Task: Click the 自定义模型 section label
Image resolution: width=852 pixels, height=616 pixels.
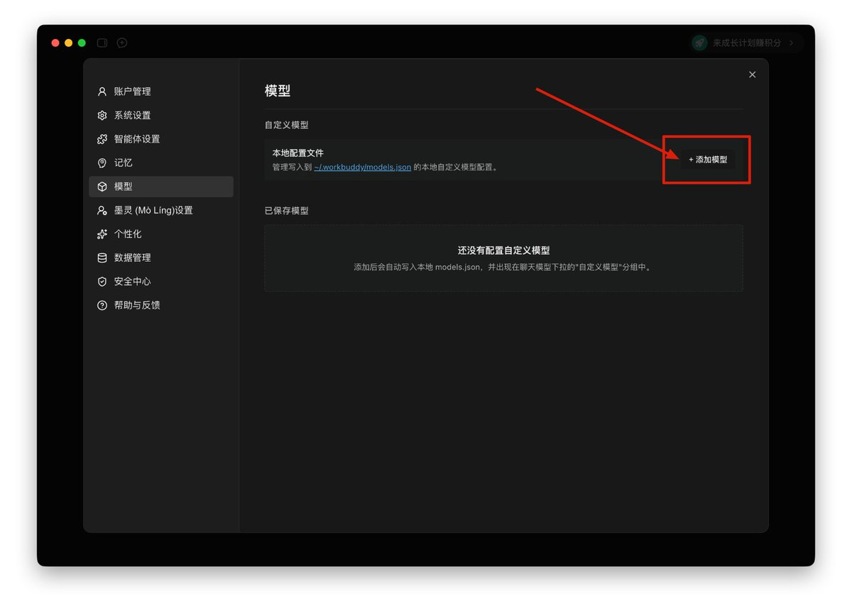Action: (287, 125)
